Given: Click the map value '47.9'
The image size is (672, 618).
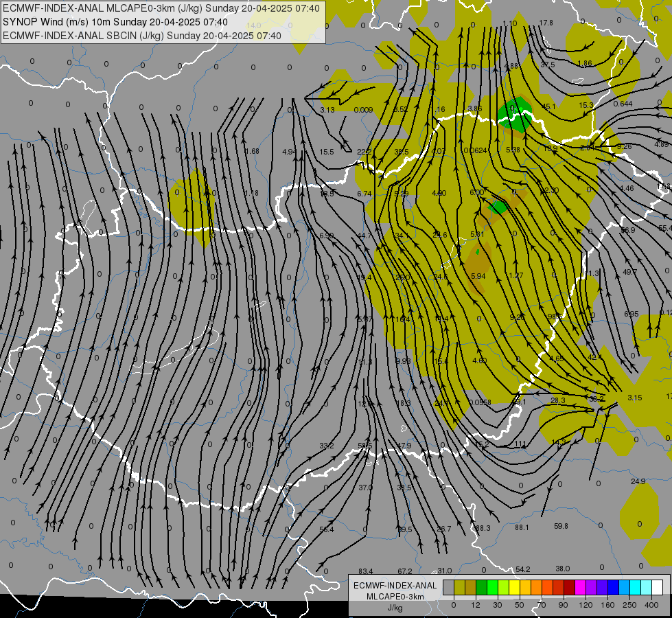Looking at the screenshot, I should tap(404, 446).
